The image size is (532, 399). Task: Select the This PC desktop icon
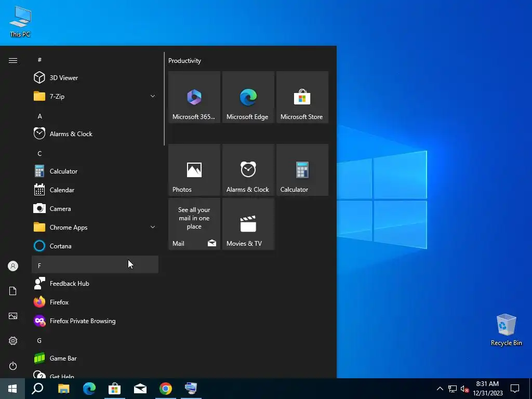(20, 21)
